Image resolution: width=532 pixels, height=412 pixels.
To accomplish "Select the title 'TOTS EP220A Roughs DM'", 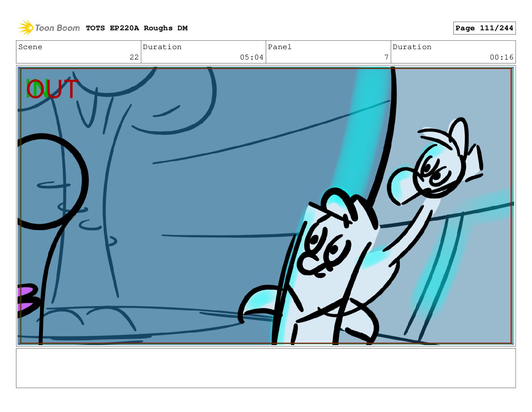I will tap(137, 28).
